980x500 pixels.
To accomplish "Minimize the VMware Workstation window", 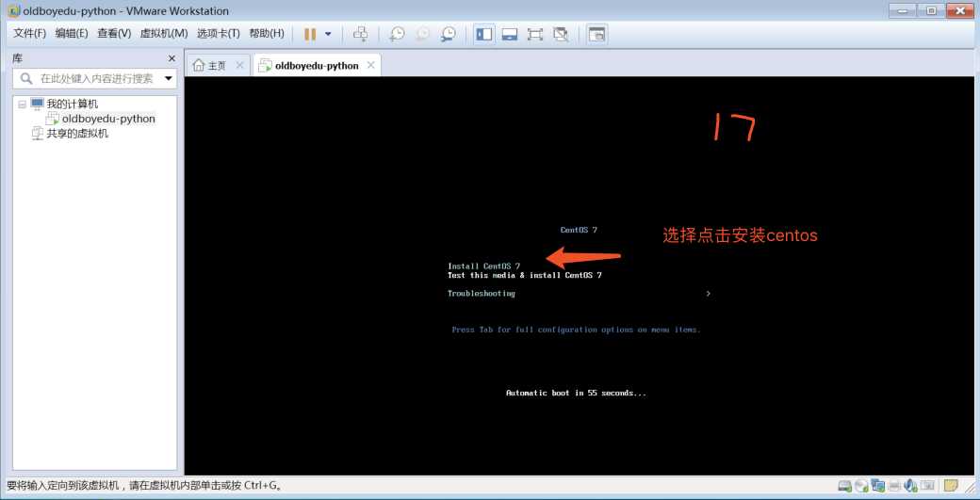I will pyautogui.click(x=902, y=10).
